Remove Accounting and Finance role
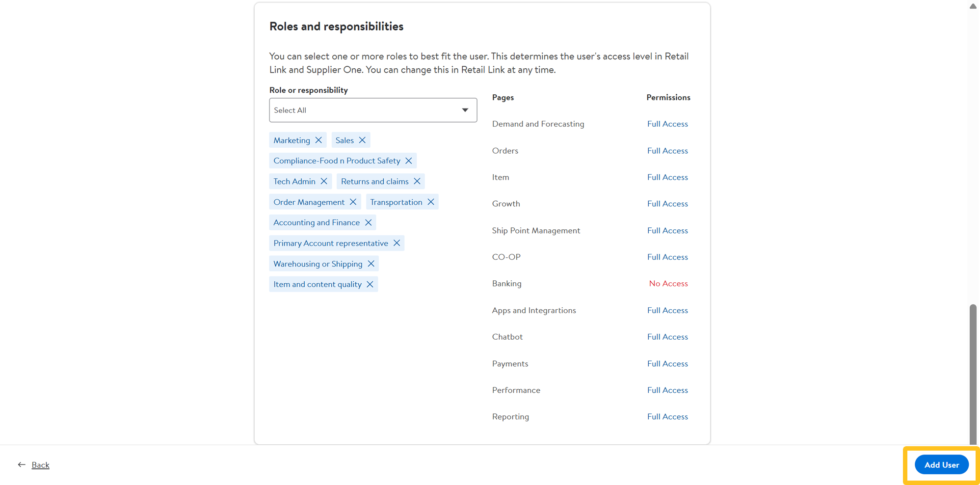980x485 pixels. pos(368,223)
